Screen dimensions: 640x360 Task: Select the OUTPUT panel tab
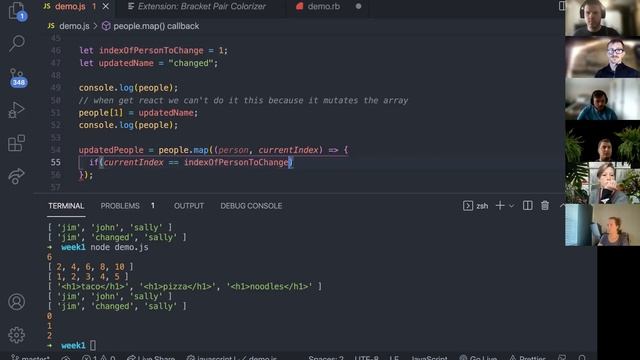pos(189,206)
